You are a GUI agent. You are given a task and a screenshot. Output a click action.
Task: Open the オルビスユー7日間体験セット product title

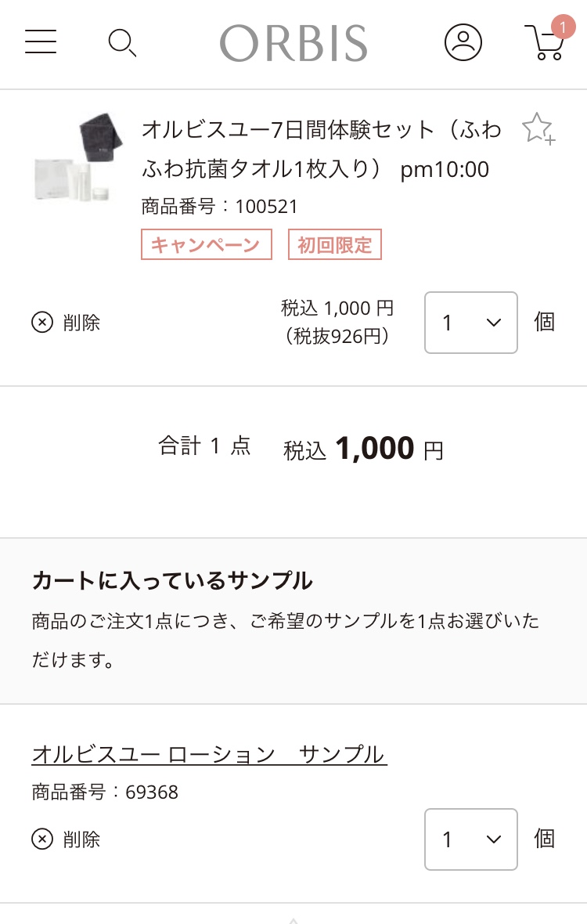[x=321, y=149]
